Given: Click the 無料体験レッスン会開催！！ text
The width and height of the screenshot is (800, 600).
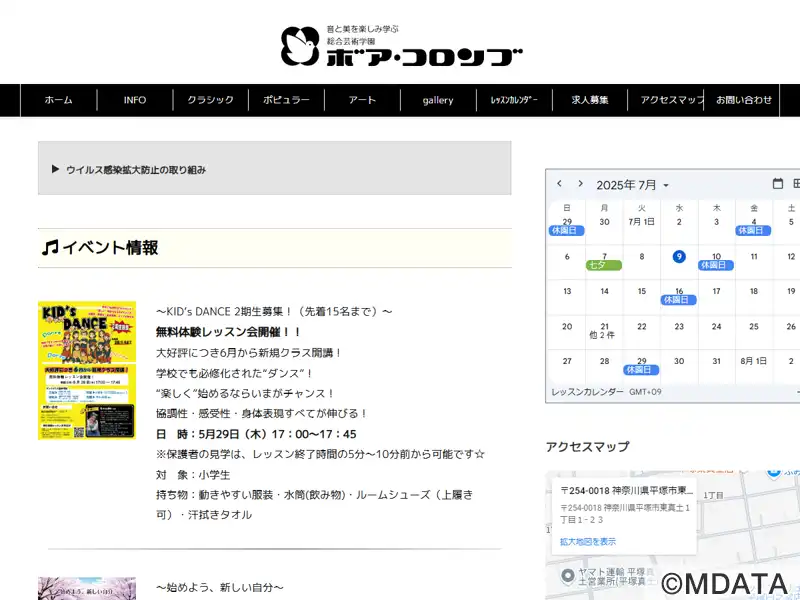Looking at the screenshot, I should [x=228, y=332].
